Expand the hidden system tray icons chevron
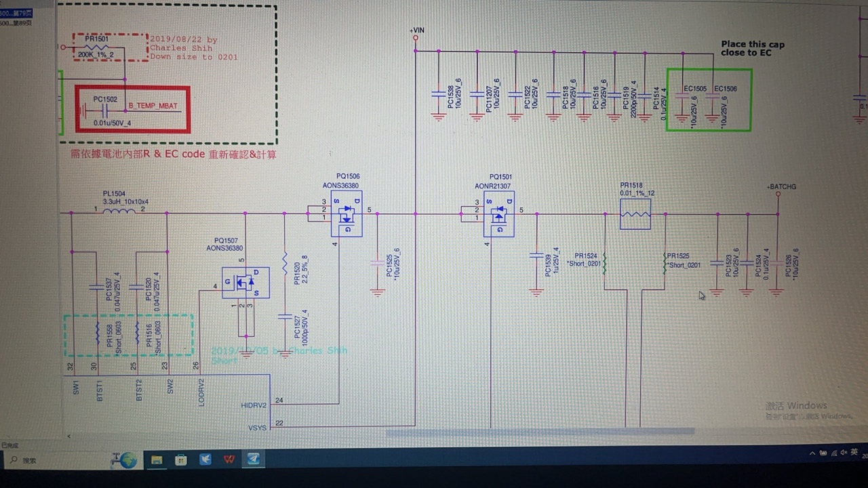The width and height of the screenshot is (868, 488). click(812, 453)
